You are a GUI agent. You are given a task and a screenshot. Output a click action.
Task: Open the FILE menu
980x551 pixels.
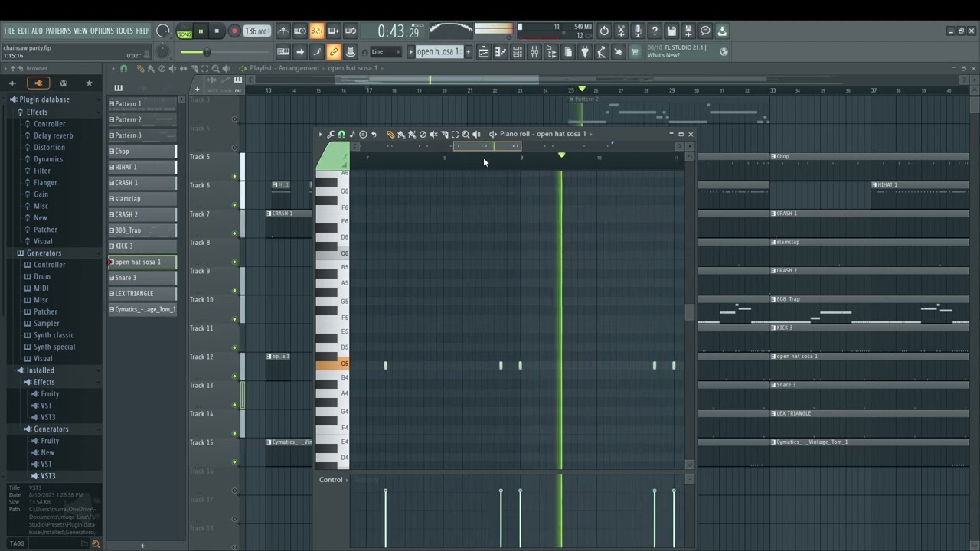point(9,31)
